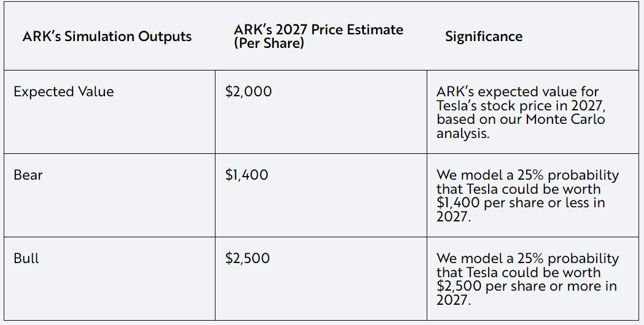This screenshot has height=325, width=644.
Task: Select the "Expected Value" row label
Action: [64, 91]
